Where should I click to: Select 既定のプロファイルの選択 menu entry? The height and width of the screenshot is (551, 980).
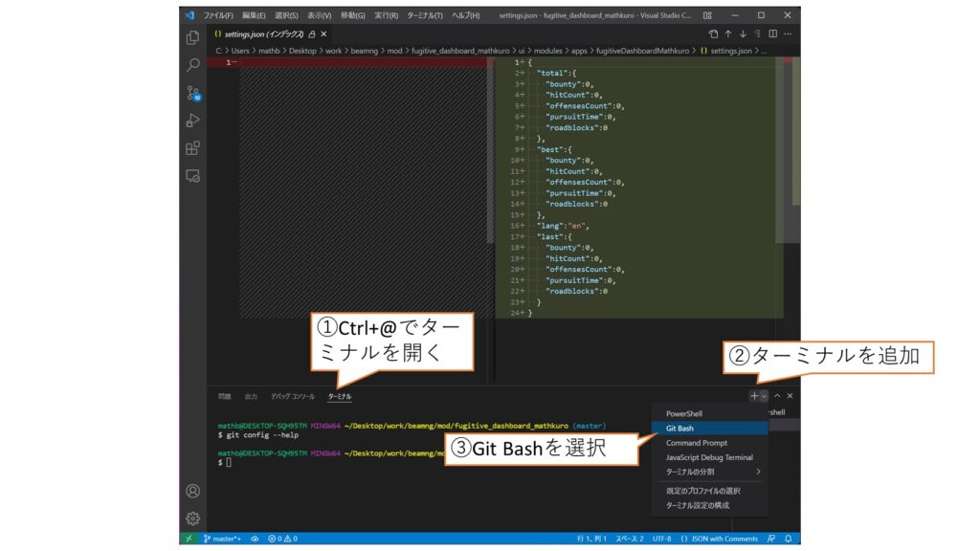[x=709, y=491]
